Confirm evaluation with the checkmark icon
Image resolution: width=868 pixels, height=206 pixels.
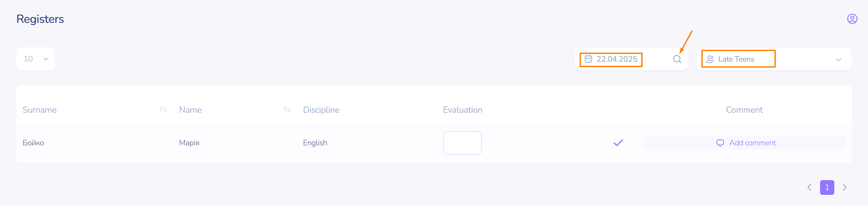click(x=618, y=143)
